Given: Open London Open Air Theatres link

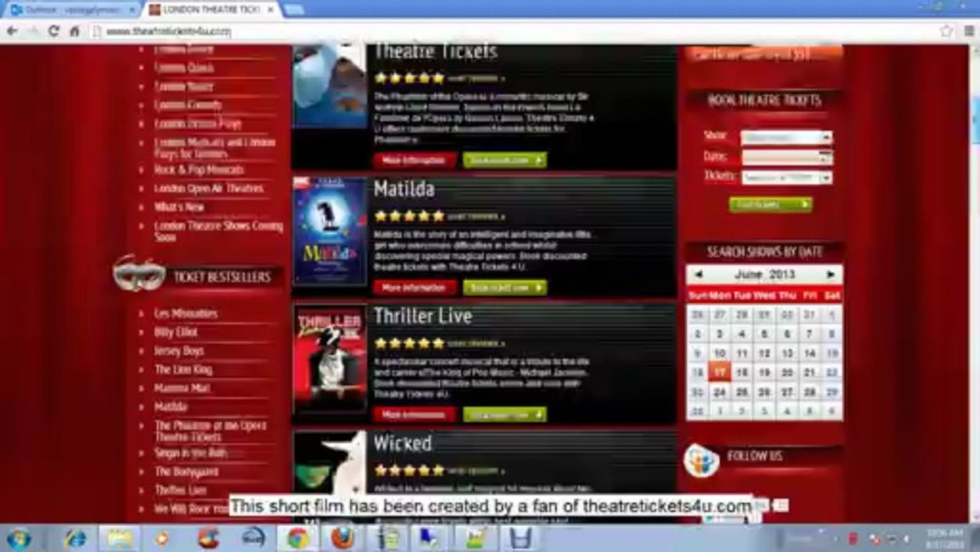Looking at the screenshot, I should point(208,189).
